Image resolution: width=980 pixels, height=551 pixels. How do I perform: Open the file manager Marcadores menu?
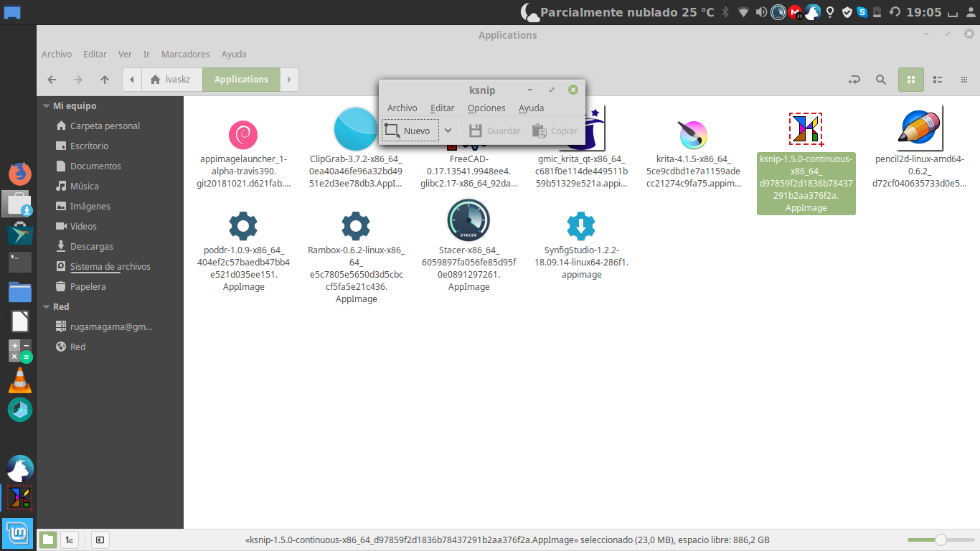point(186,54)
